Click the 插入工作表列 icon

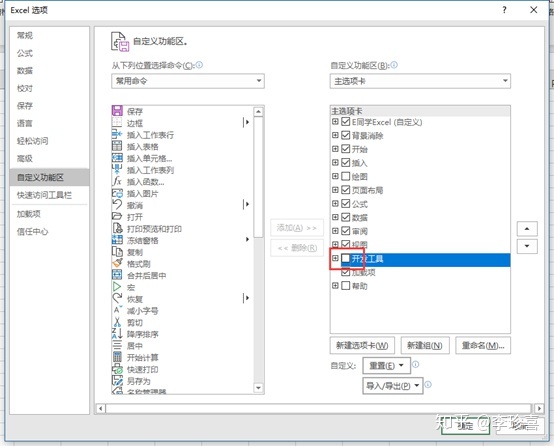coord(117,169)
